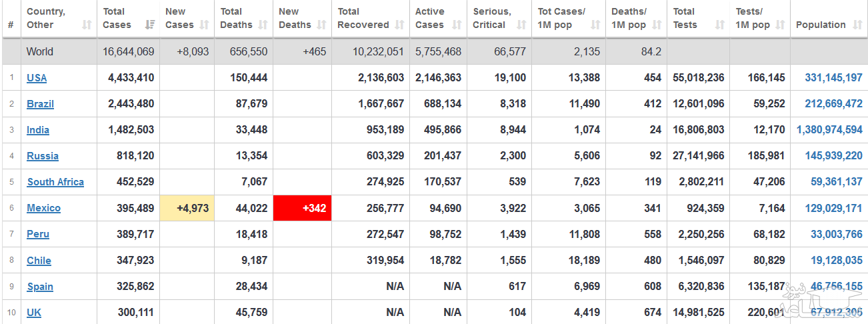Click Mexico in the country column
This screenshot has height=324, width=868.
point(43,208)
